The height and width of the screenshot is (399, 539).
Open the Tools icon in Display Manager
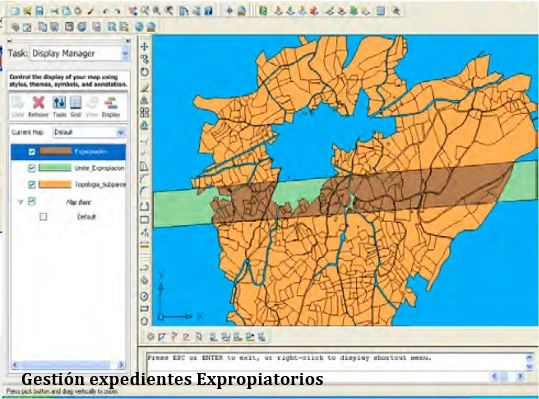click(59, 103)
